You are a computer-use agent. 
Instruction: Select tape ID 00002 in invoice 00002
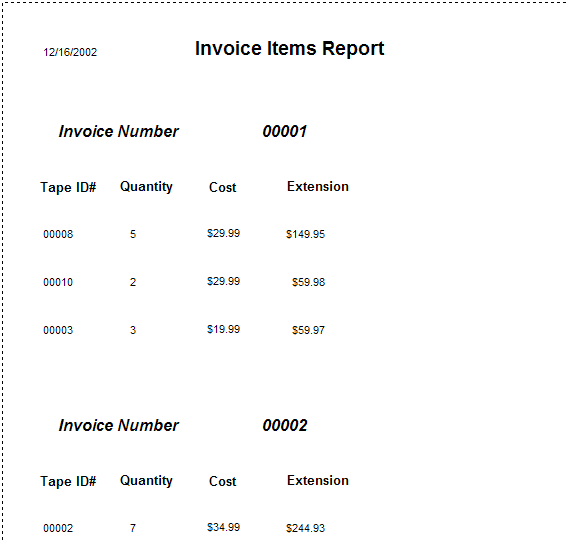tap(58, 528)
